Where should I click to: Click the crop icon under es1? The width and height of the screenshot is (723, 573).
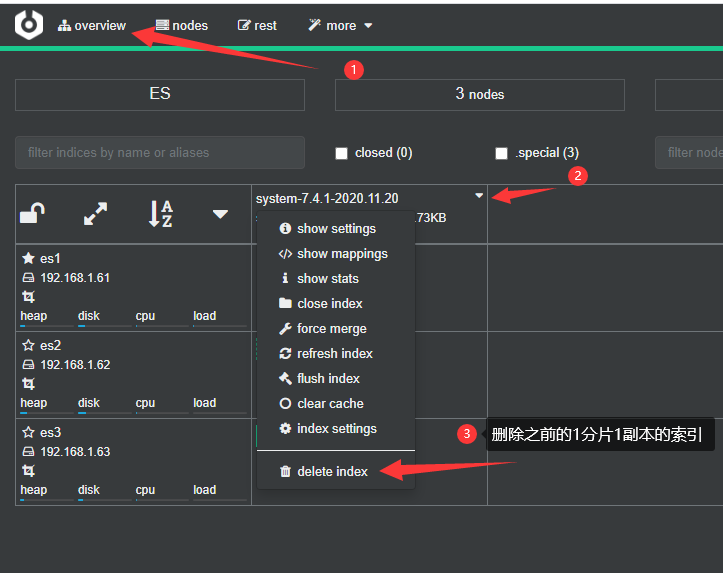(28, 296)
